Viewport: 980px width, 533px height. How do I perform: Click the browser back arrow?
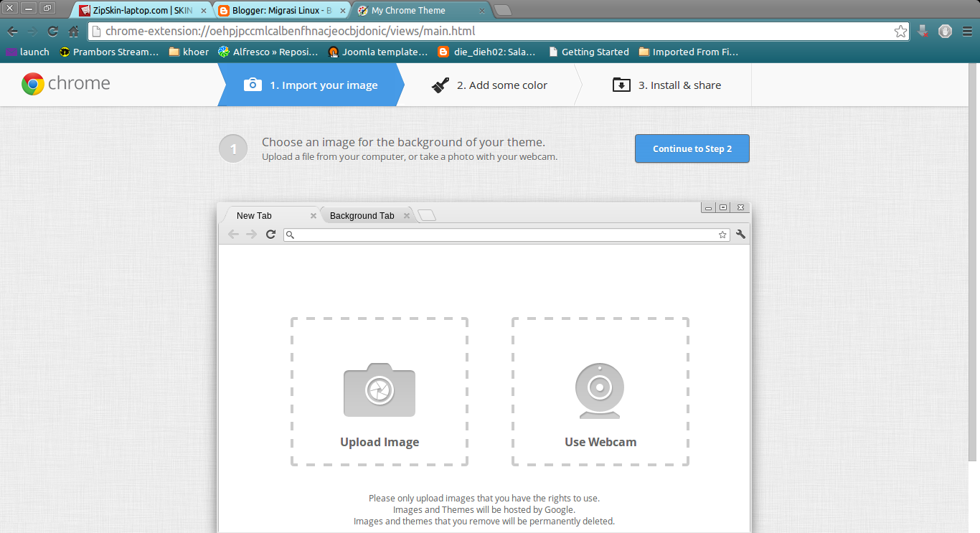tap(12, 32)
